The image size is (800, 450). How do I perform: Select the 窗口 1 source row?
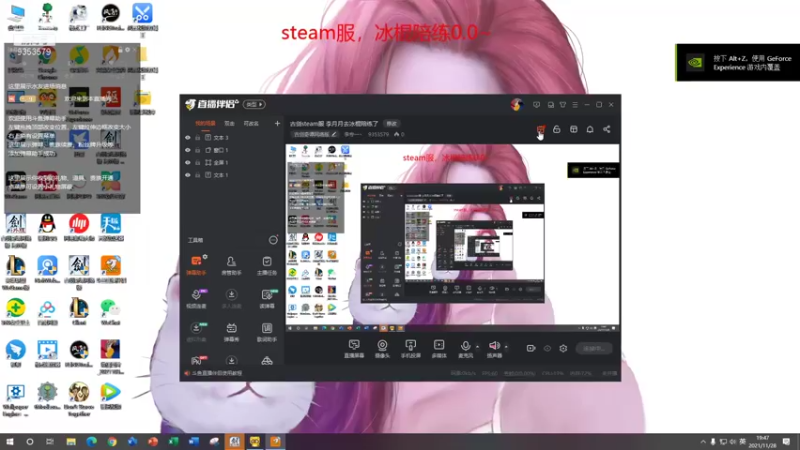[232, 150]
